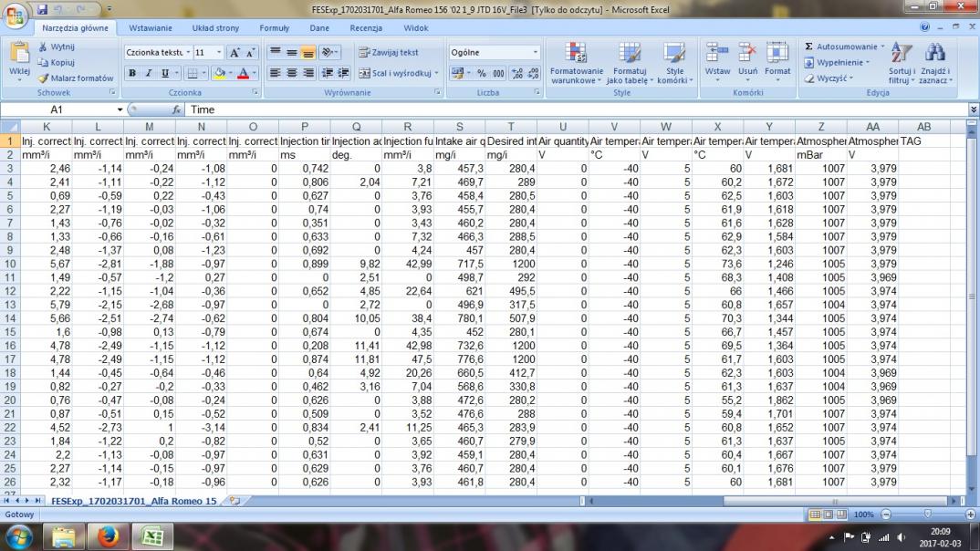Viewport: 980px width, 551px height.
Task: Switch to page layout view
Action: coord(829,515)
